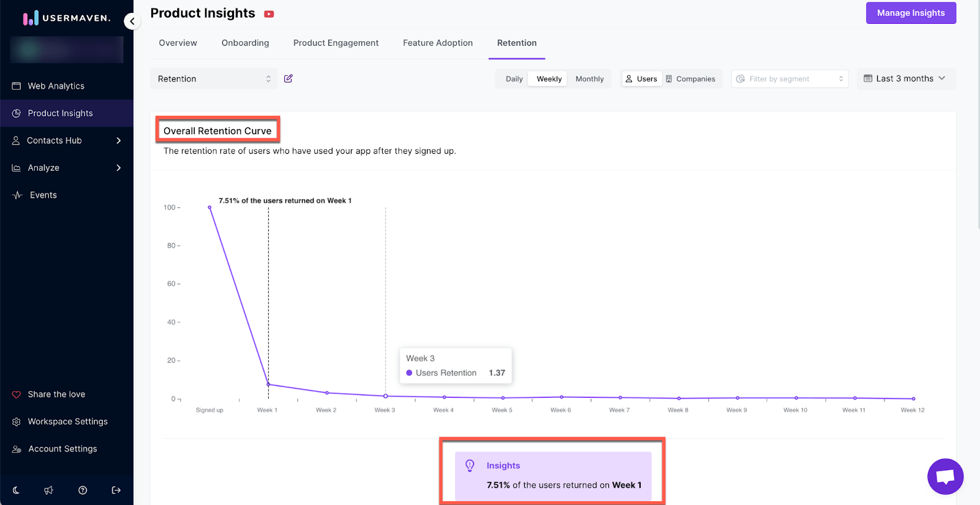This screenshot has width=980, height=505.
Task: Open announcements via the megaphone icon
Action: (x=49, y=490)
